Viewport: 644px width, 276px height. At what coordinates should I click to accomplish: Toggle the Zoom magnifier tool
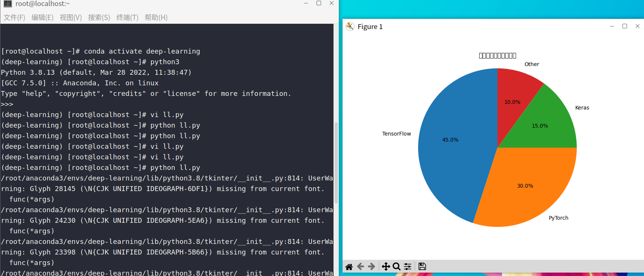pyautogui.click(x=397, y=267)
